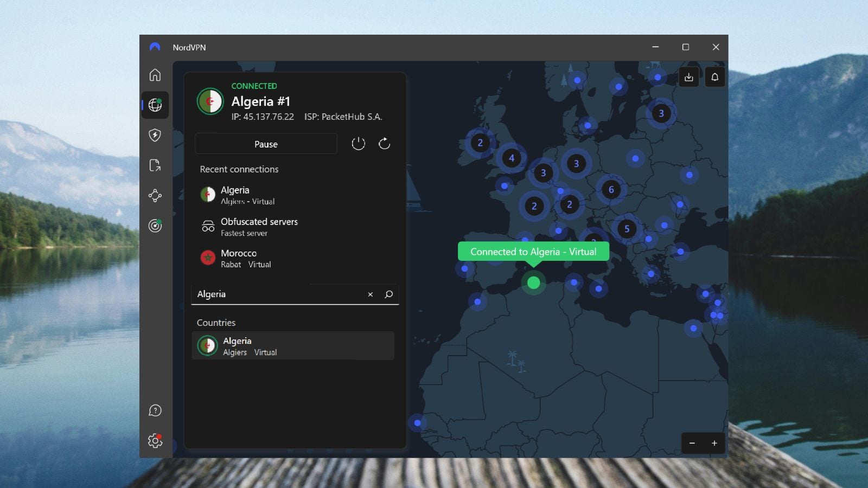Disconnect using the power icon
The image size is (868, 488).
tap(358, 144)
